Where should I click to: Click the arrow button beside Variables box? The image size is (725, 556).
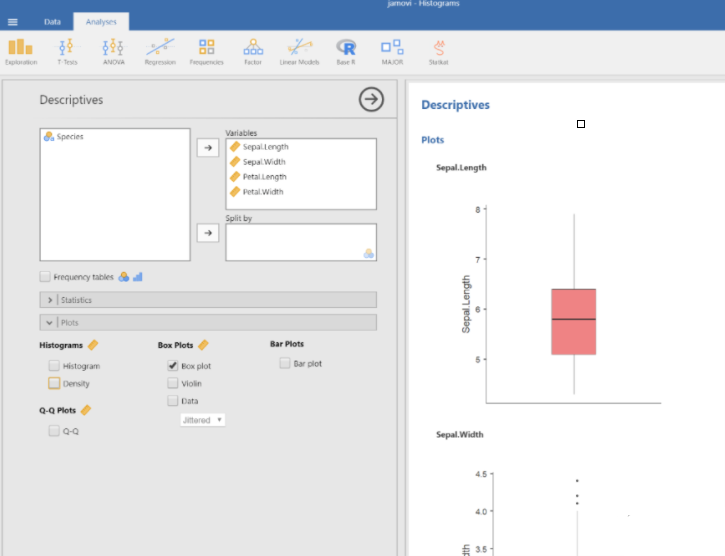(207, 148)
